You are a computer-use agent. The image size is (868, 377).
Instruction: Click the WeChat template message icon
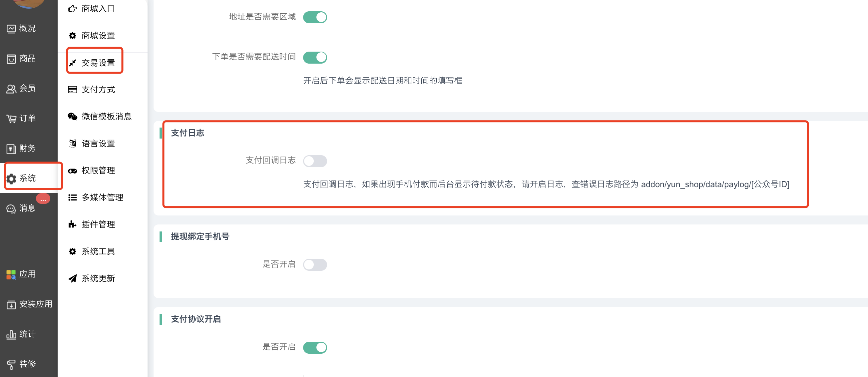click(x=72, y=117)
